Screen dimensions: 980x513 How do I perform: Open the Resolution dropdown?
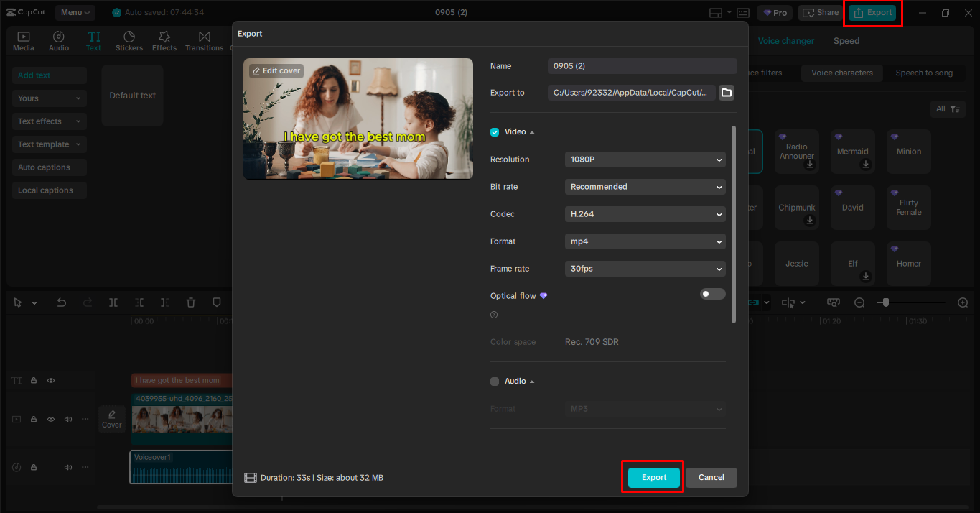644,159
